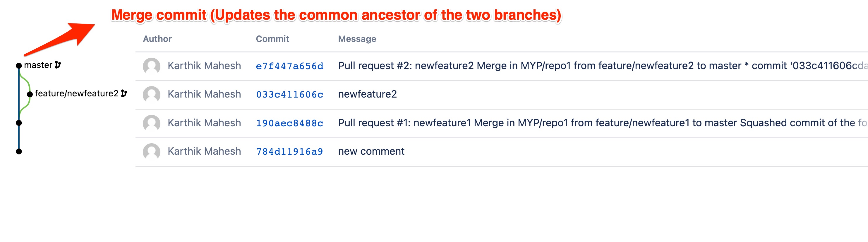Click the commit node at feature/newfeature2 branch tip

(30, 94)
